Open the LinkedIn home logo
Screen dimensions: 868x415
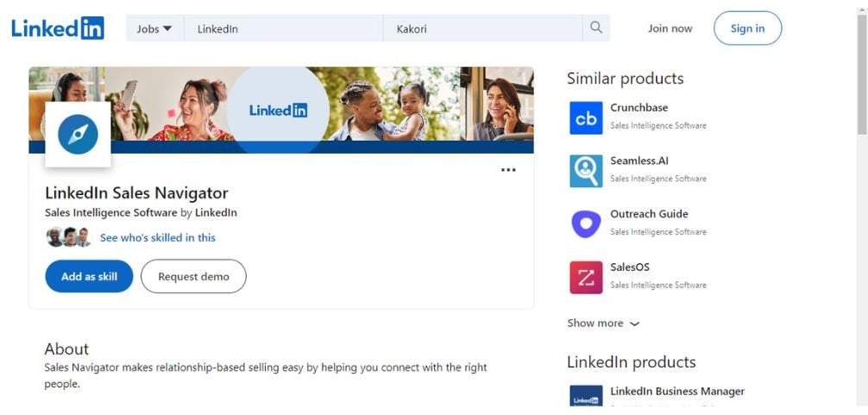click(58, 28)
